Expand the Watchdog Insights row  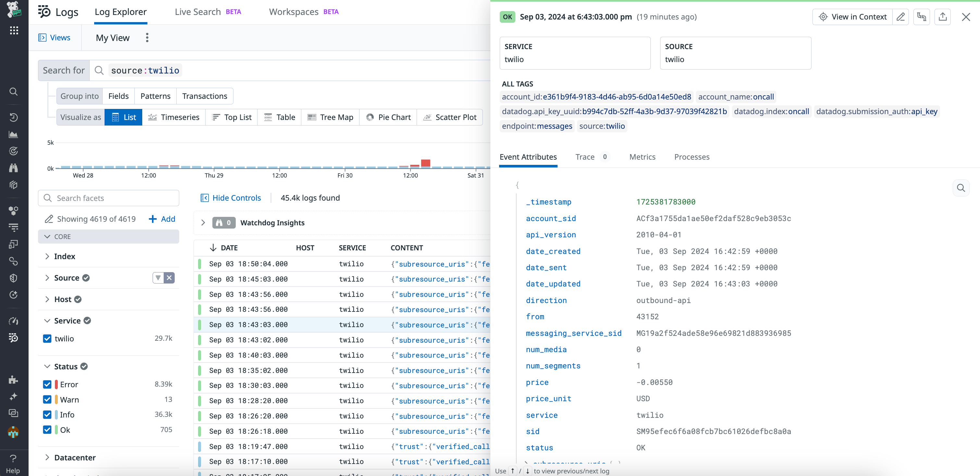204,222
